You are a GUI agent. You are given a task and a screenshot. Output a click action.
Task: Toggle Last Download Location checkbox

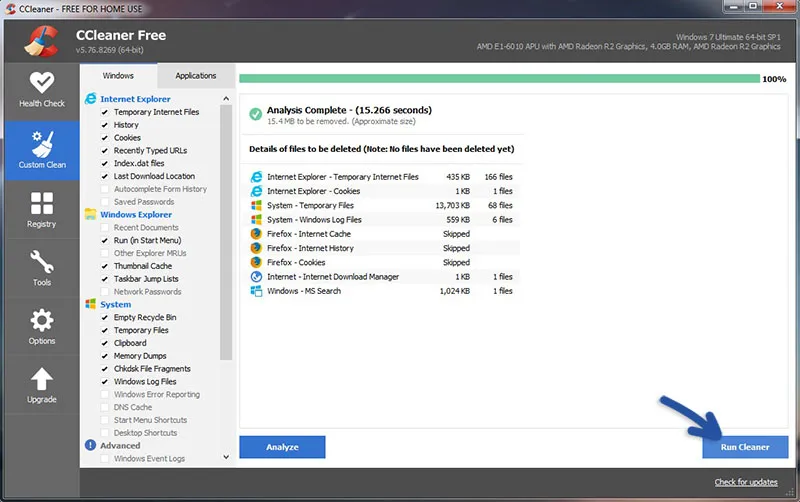105,176
